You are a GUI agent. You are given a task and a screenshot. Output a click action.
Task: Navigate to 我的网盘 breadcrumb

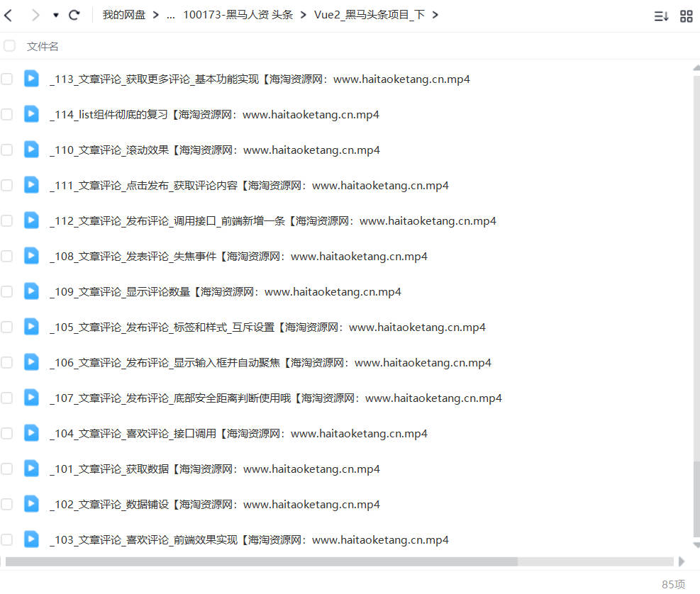(124, 15)
